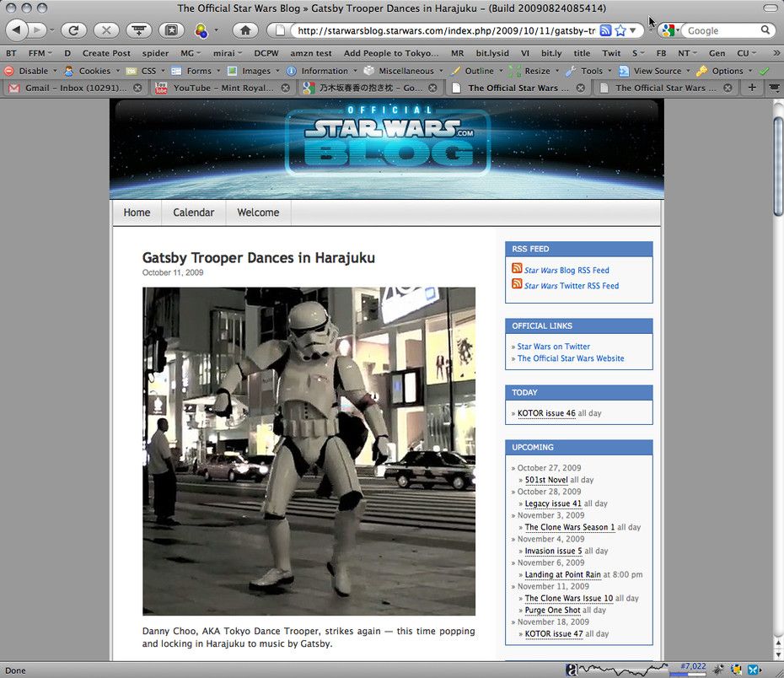Show more bookmarks with the chevron
The width and height of the screenshot is (784, 678).
tap(776, 53)
